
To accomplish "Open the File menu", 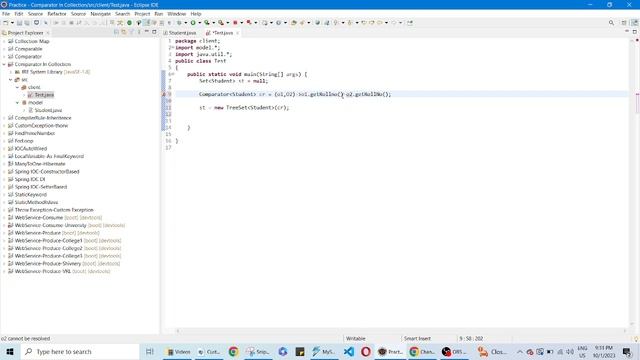I will 6,14.
